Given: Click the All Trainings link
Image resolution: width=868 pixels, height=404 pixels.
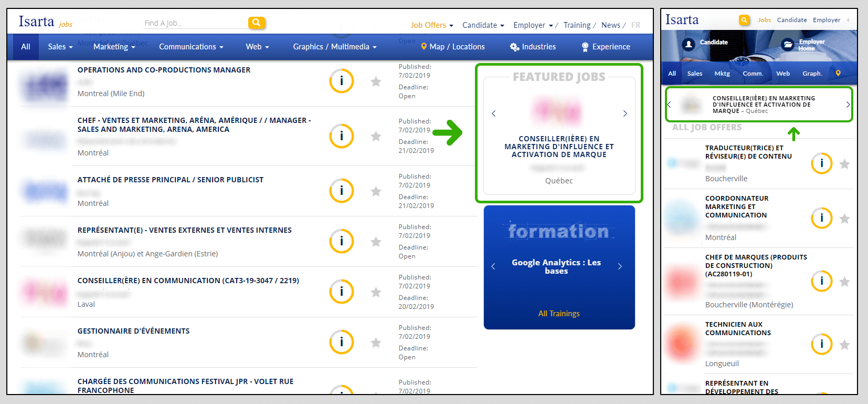Looking at the screenshot, I should coord(559,314).
